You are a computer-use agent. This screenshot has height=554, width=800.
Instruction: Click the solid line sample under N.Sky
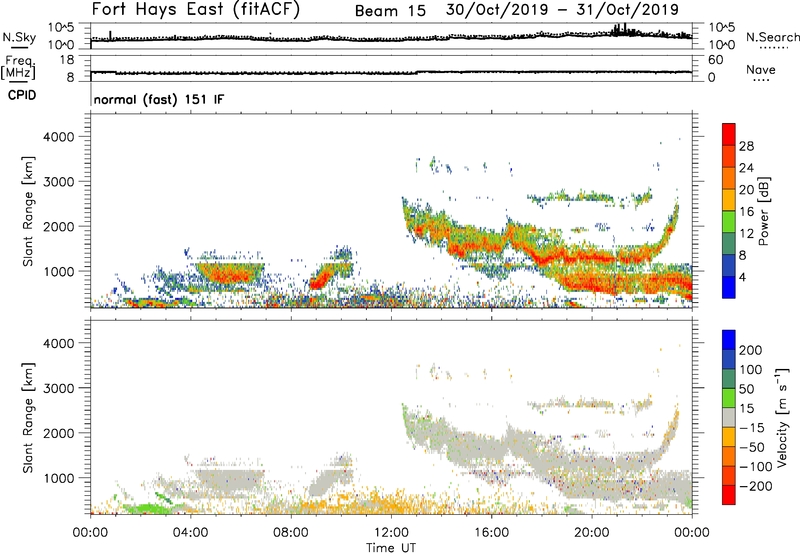tap(19, 47)
